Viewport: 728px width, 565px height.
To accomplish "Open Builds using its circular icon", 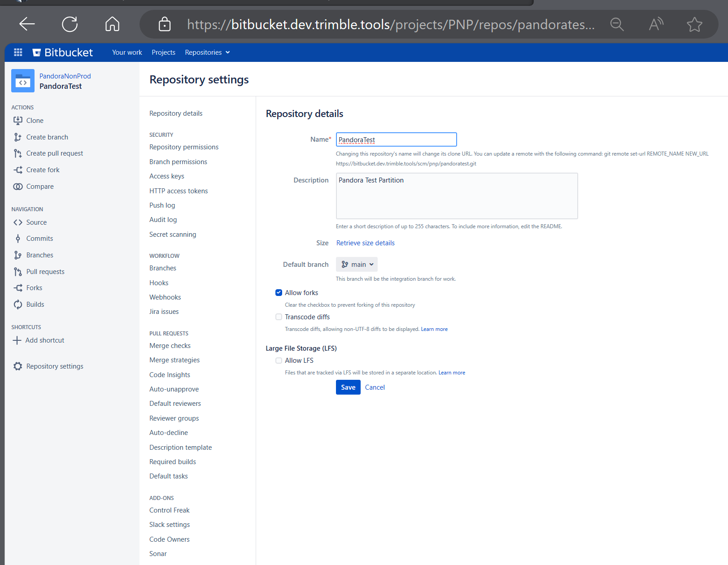I will click(18, 304).
